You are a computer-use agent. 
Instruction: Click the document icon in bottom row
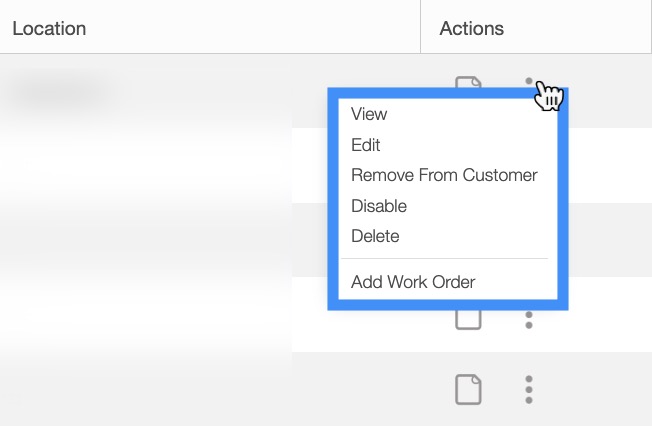468,390
